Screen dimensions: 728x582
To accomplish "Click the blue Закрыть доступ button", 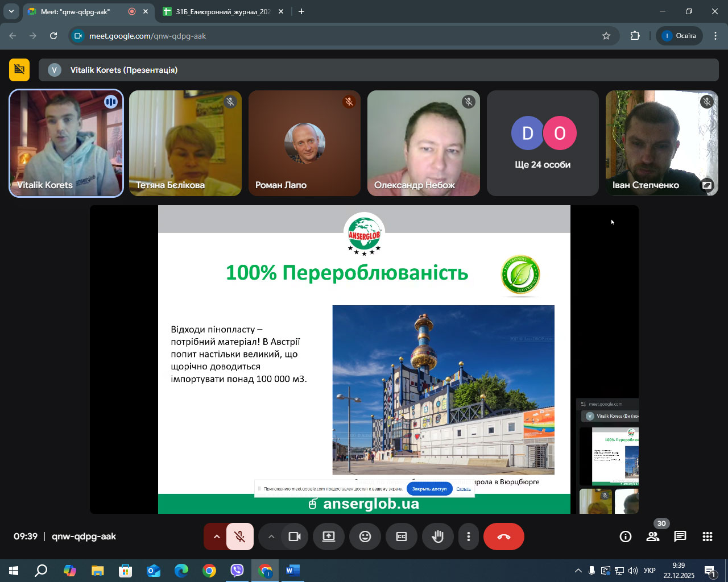I will 429,489.
